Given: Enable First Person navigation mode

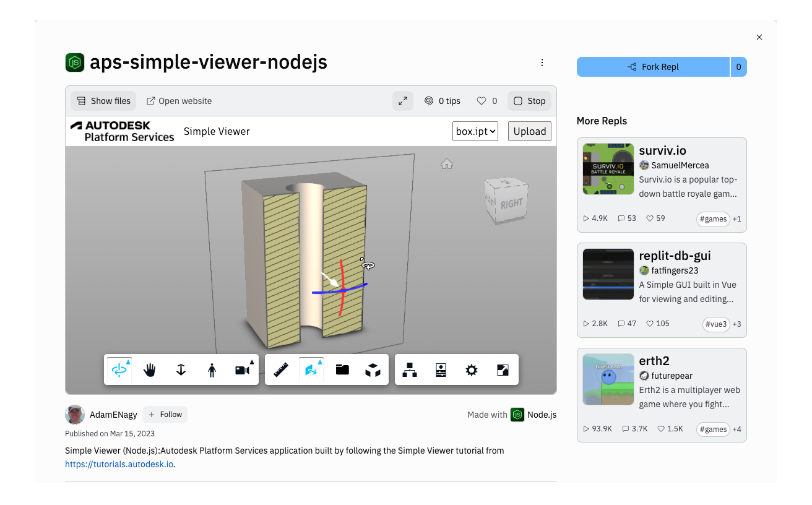Looking at the screenshot, I should tap(212, 369).
